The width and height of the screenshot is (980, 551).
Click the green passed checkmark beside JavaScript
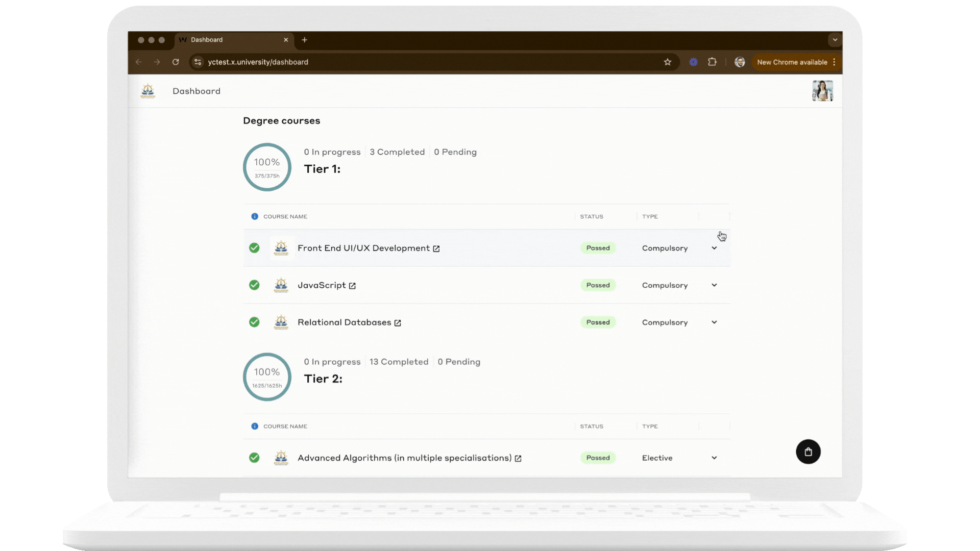[254, 285]
